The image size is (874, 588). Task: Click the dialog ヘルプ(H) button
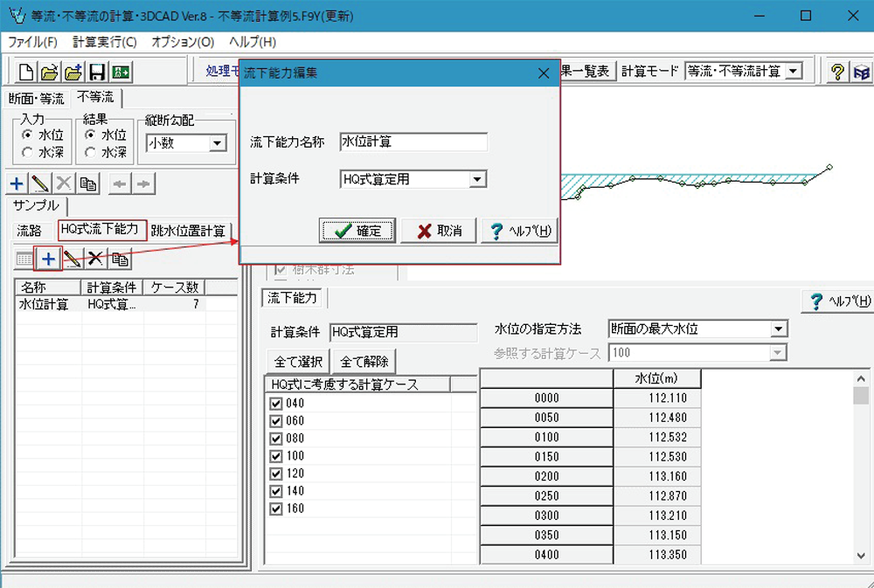tap(519, 231)
